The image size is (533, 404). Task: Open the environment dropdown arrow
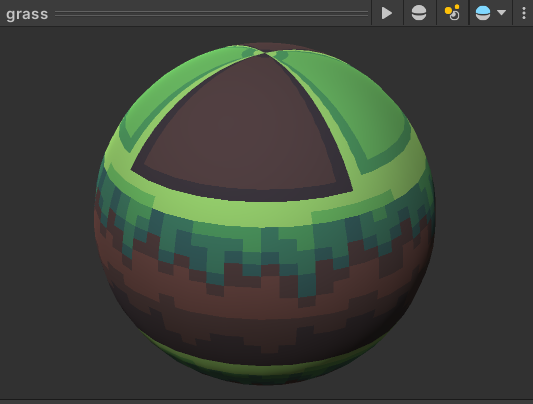[501, 13]
